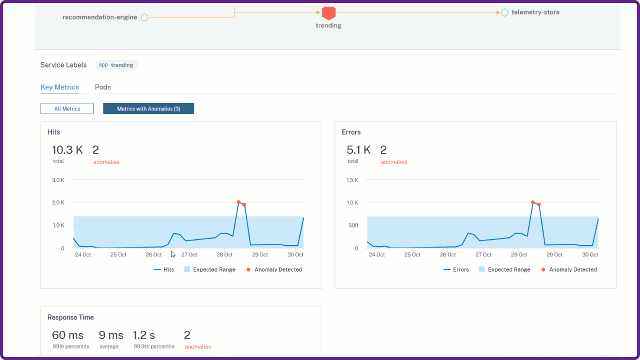Click the 9 ms average value
The width and height of the screenshot is (640, 360).
pyautogui.click(x=111, y=335)
